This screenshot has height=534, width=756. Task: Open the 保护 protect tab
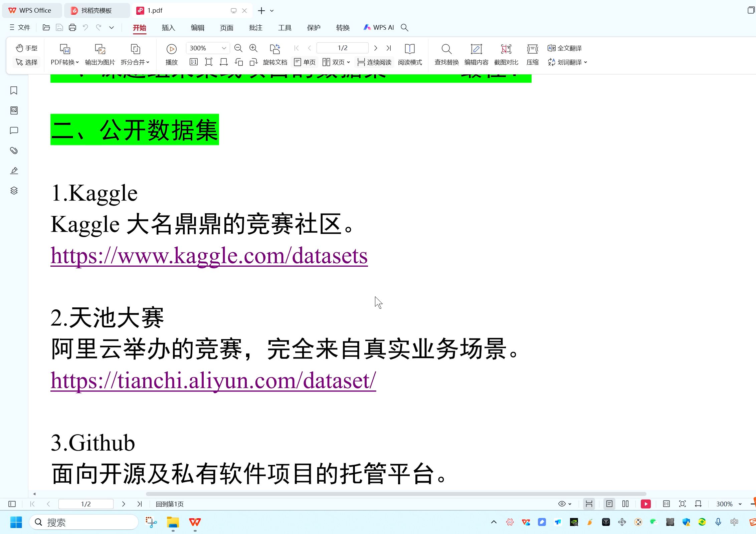pyautogui.click(x=314, y=28)
